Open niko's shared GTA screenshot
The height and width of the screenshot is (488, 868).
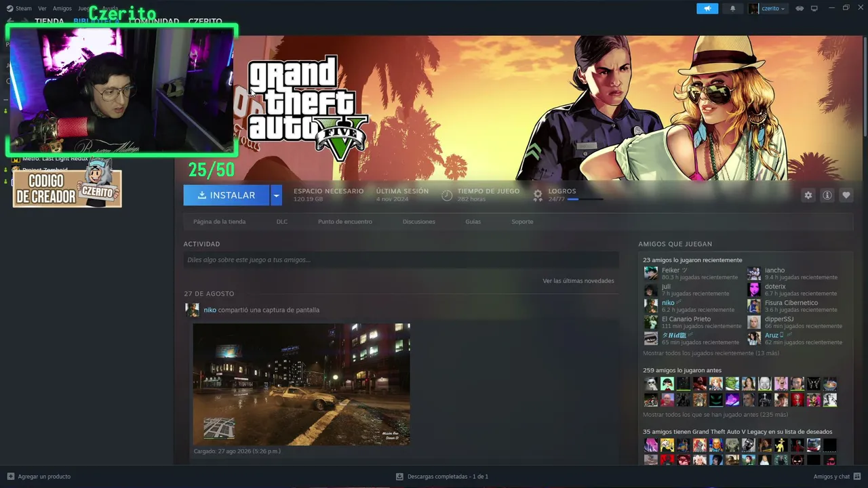tap(302, 384)
